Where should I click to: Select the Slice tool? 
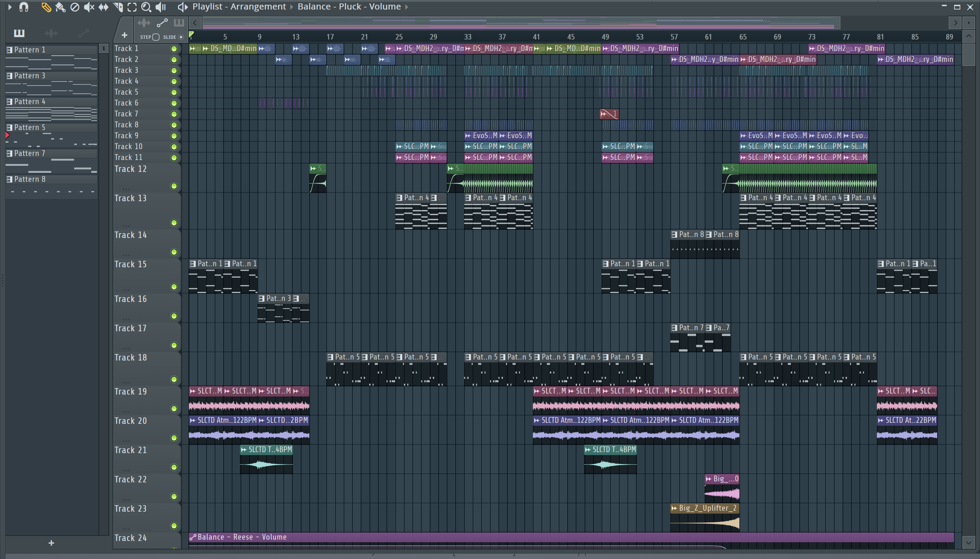pos(118,7)
